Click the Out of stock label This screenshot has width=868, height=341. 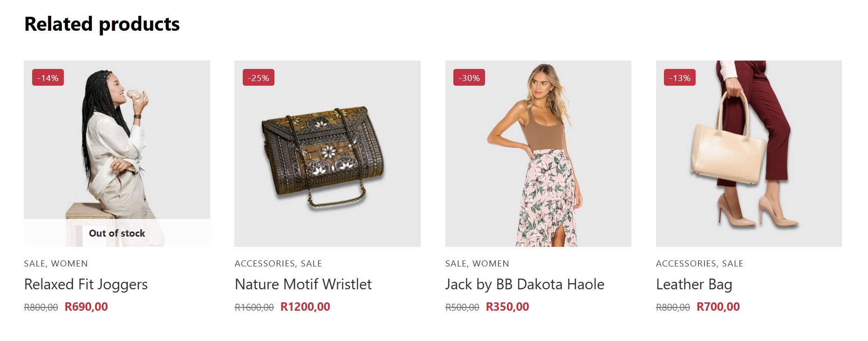tap(117, 233)
